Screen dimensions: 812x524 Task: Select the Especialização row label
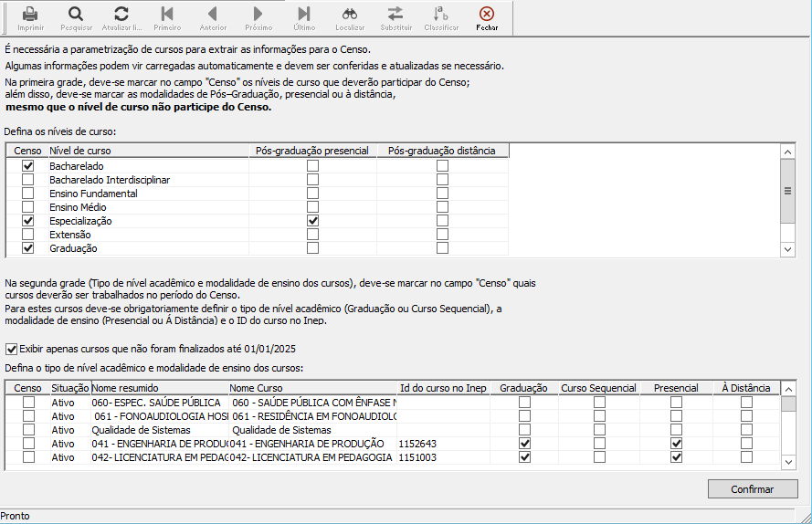[80, 221]
